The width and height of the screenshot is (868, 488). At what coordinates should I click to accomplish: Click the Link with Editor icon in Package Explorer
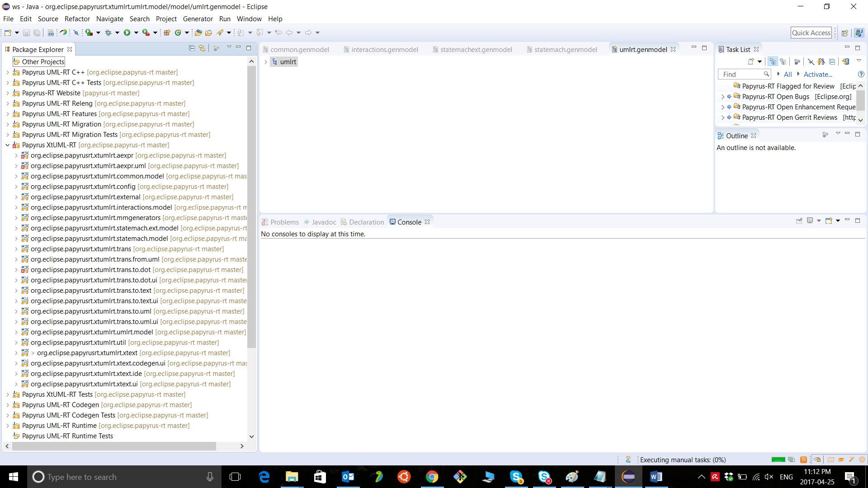[x=202, y=48]
